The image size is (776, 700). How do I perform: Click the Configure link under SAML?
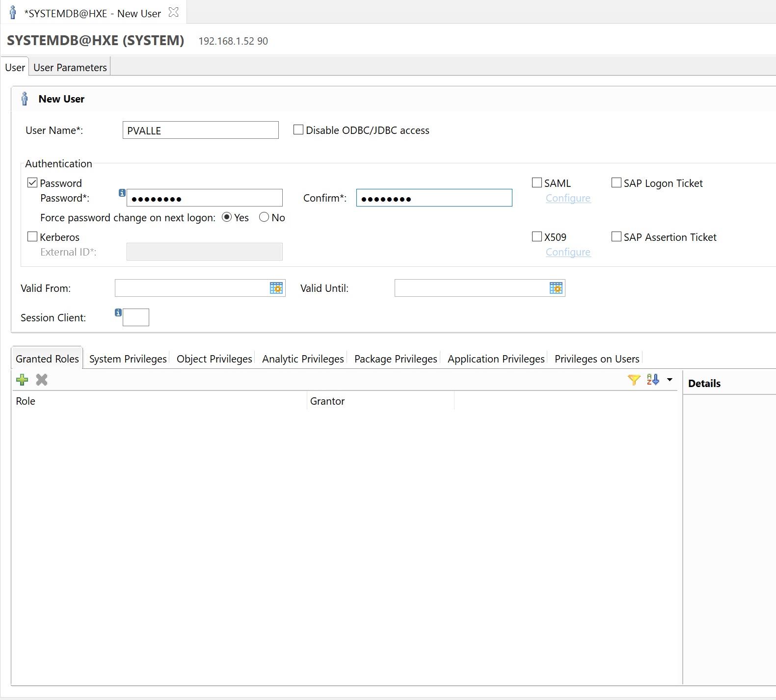[x=568, y=198]
